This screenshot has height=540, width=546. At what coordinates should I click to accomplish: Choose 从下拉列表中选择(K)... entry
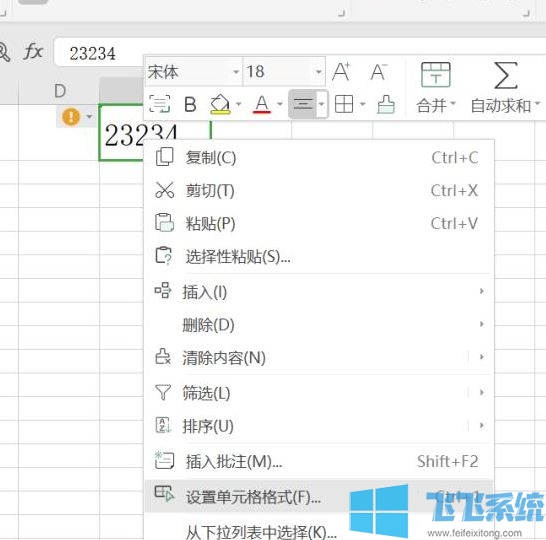[x=318, y=531]
